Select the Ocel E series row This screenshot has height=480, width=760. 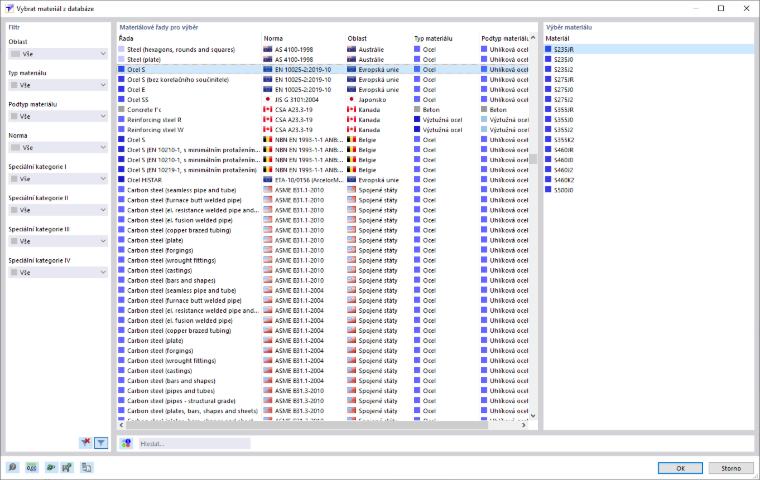[x=323, y=90]
